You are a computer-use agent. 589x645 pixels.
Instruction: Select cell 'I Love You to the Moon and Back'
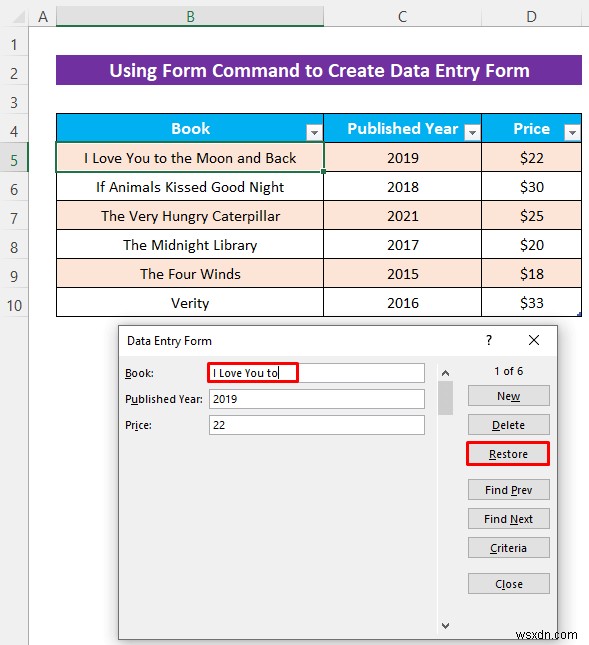190,158
